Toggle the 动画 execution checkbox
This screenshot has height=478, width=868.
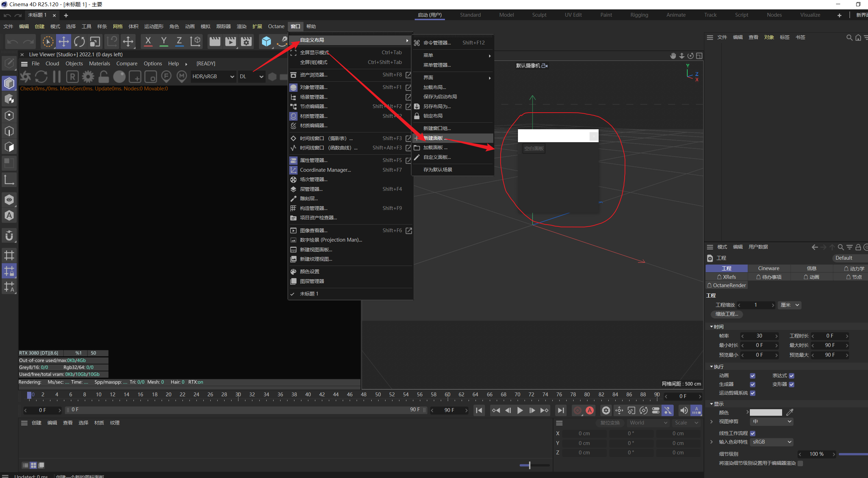[753, 376]
